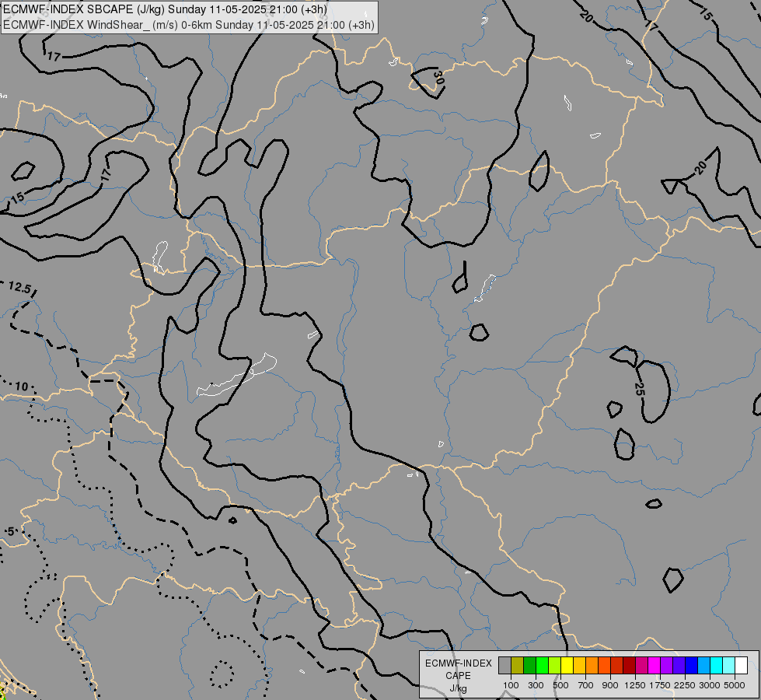Pick the indigo legend swatch
The image size is (761, 700).
coord(679,665)
